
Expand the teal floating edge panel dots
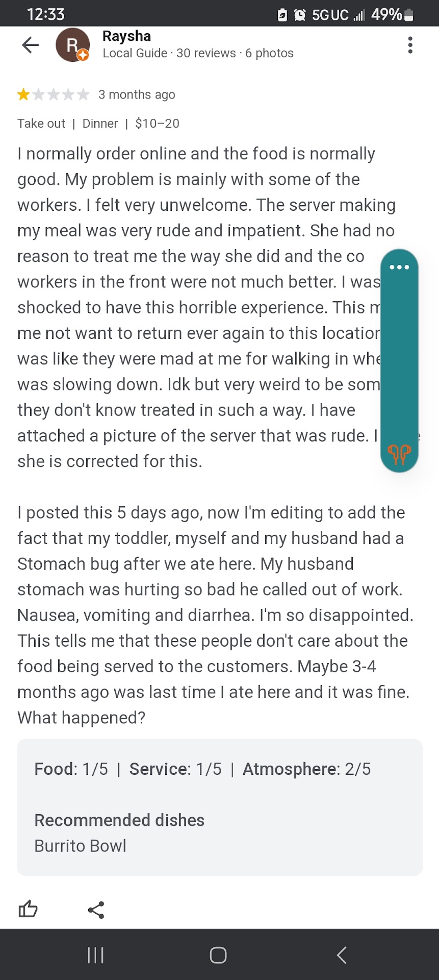point(399,267)
